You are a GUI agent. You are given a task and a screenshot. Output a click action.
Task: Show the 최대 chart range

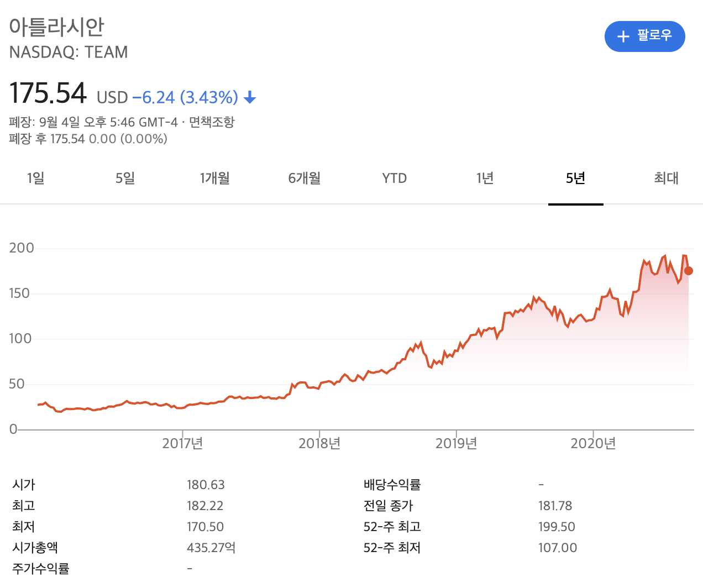[x=666, y=178]
